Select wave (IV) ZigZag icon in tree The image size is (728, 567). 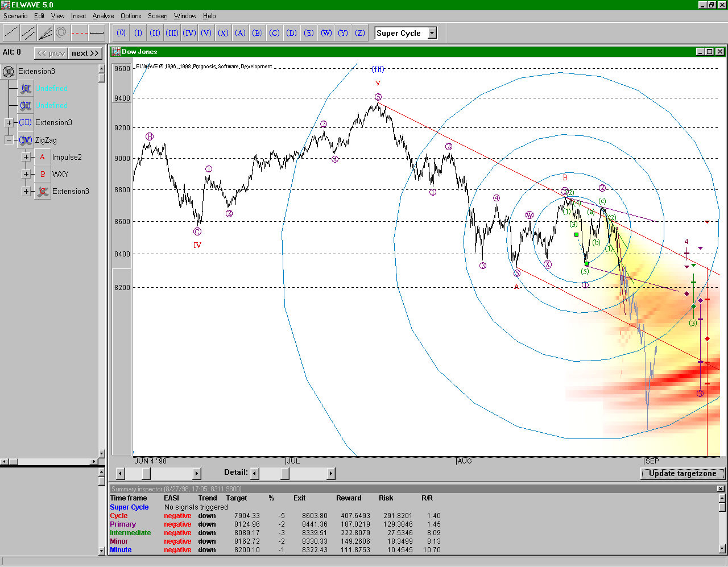click(x=26, y=140)
